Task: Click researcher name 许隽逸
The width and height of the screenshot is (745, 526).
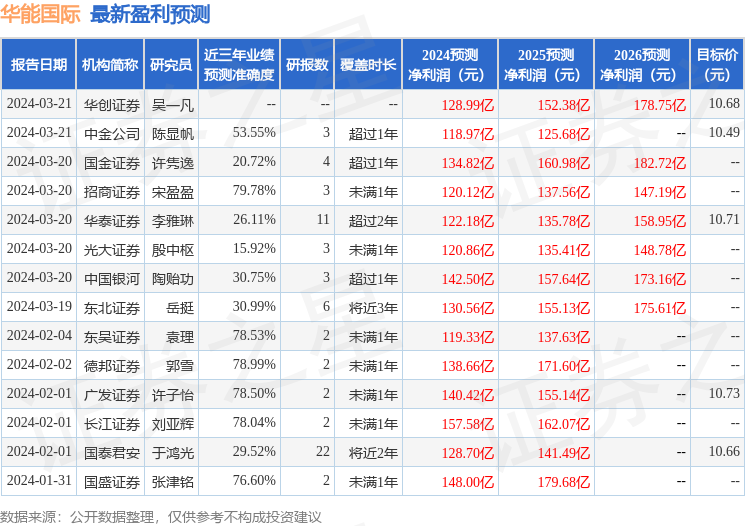Action: [x=172, y=163]
